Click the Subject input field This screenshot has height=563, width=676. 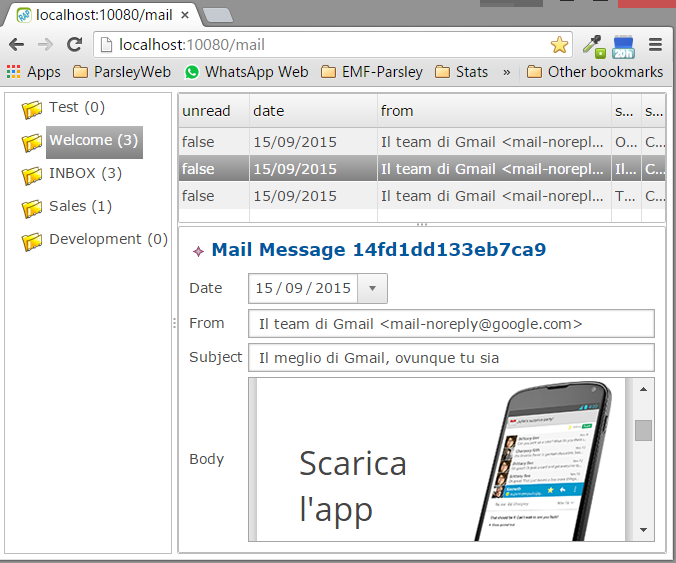point(451,357)
